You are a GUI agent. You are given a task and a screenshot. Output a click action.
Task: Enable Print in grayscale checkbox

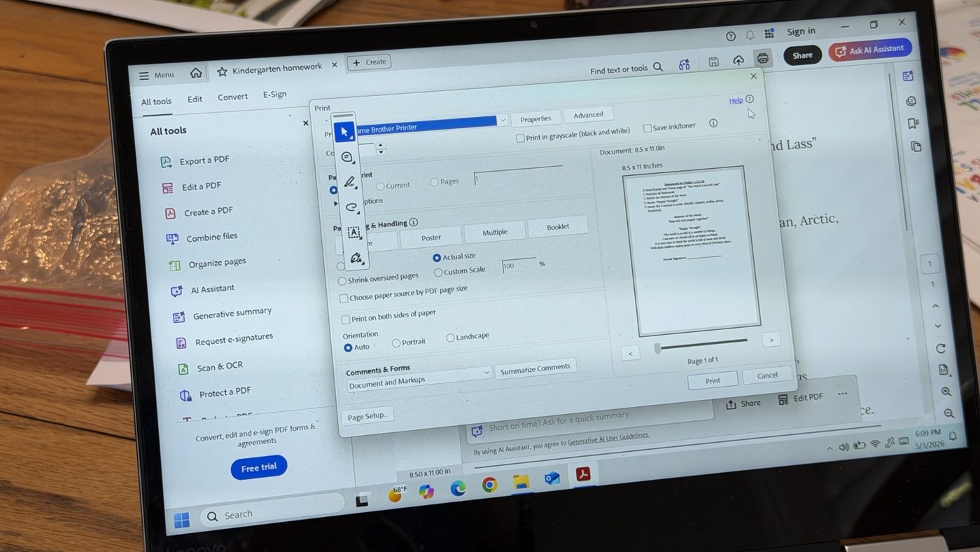520,138
